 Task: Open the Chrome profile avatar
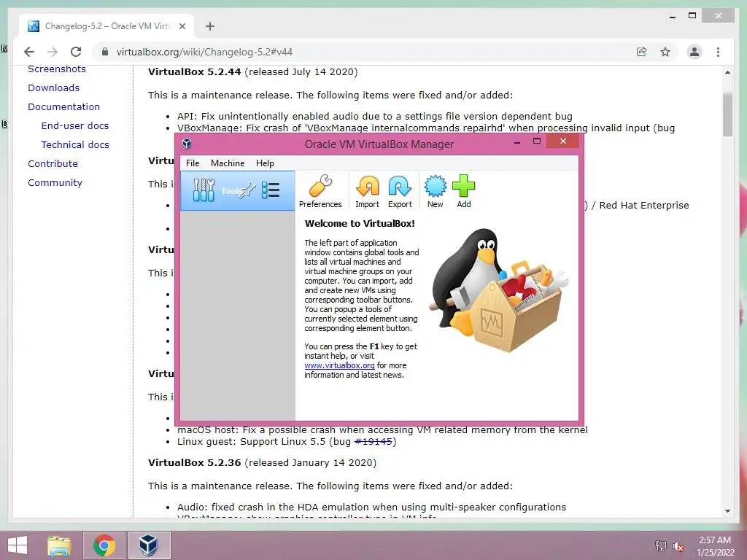(694, 52)
